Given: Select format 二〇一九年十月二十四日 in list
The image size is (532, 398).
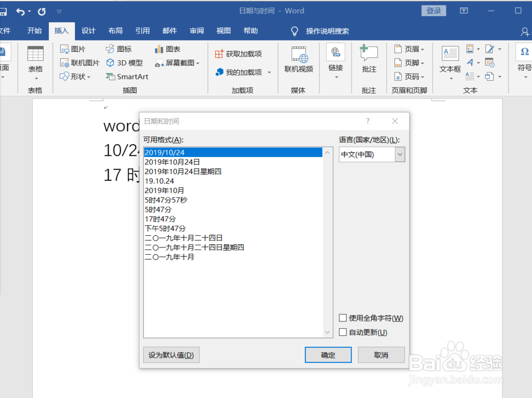Looking at the screenshot, I should tap(182, 238).
